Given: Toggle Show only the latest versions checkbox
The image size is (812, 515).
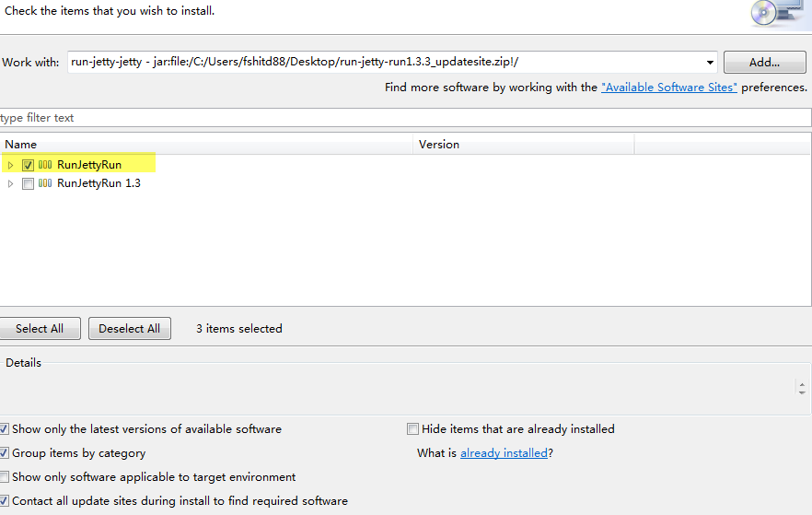Looking at the screenshot, I should (x=4, y=429).
